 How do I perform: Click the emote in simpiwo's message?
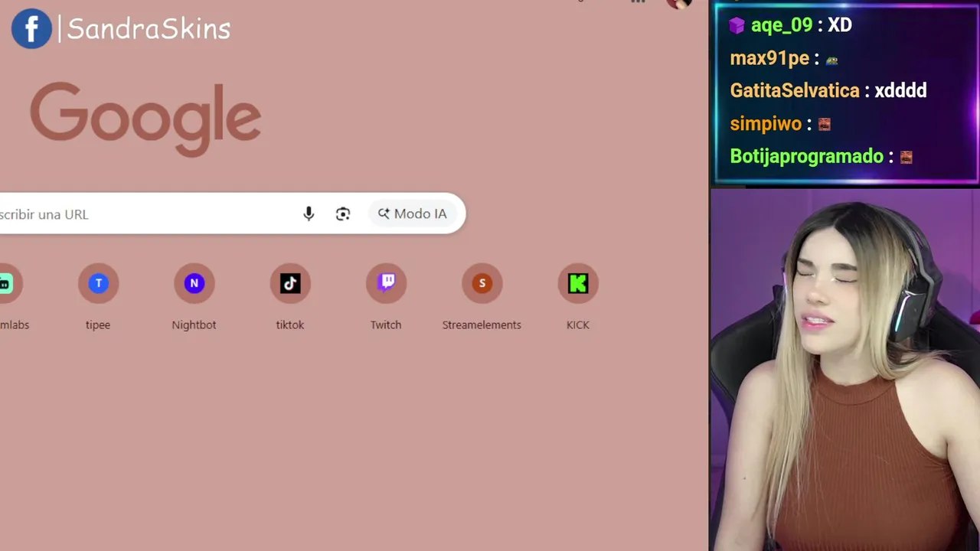(x=825, y=124)
